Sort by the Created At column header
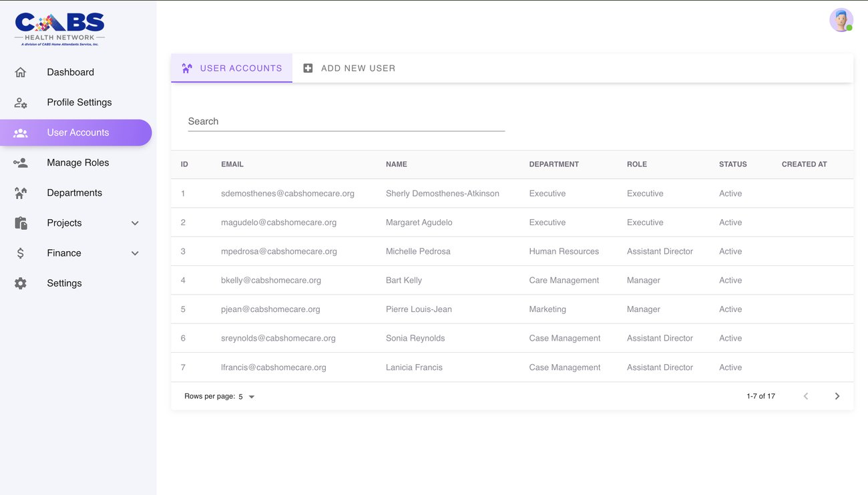The width and height of the screenshot is (868, 495). [x=805, y=164]
